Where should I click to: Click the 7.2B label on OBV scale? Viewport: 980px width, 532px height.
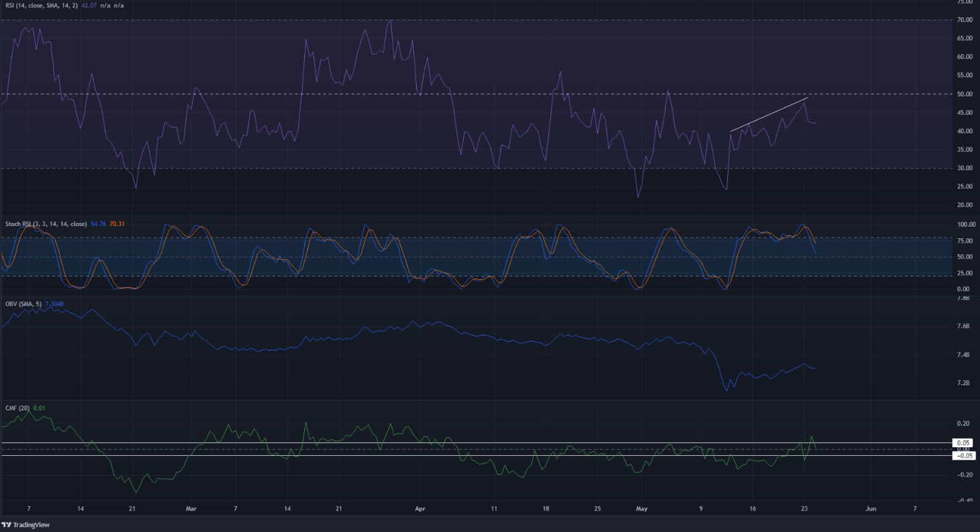[963, 383]
